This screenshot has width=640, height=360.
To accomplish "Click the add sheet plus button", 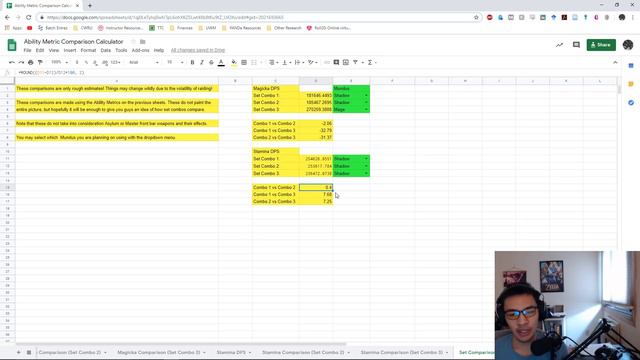I will pyautogui.click(x=18, y=352).
